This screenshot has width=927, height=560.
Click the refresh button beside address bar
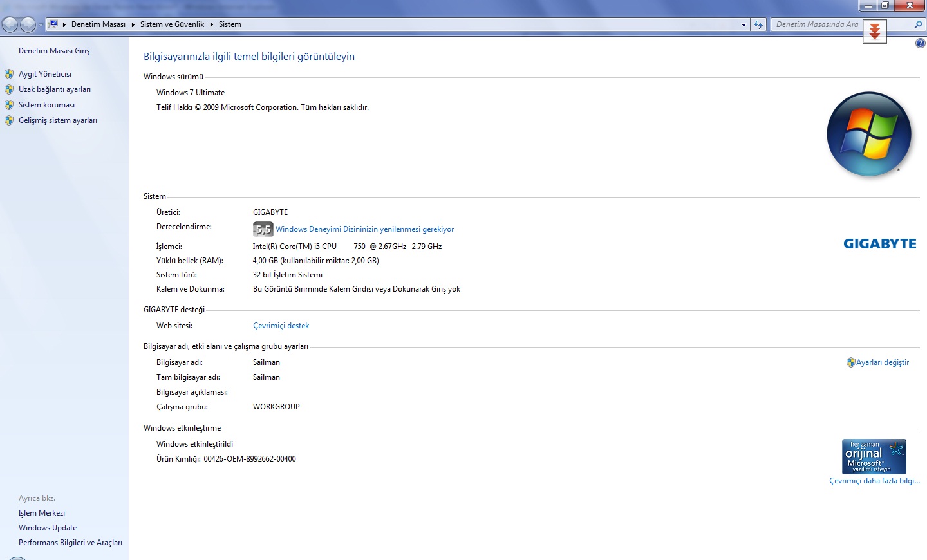point(758,24)
